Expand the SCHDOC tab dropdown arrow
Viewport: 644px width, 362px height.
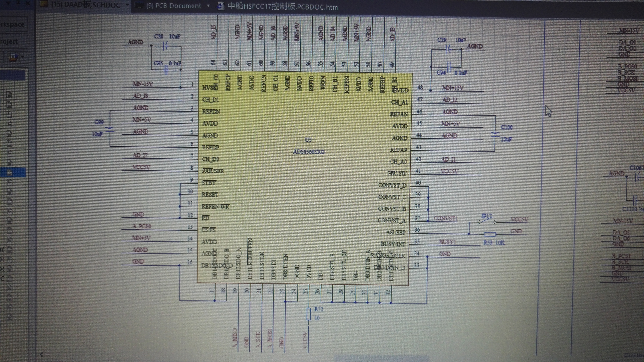click(x=127, y=5)
